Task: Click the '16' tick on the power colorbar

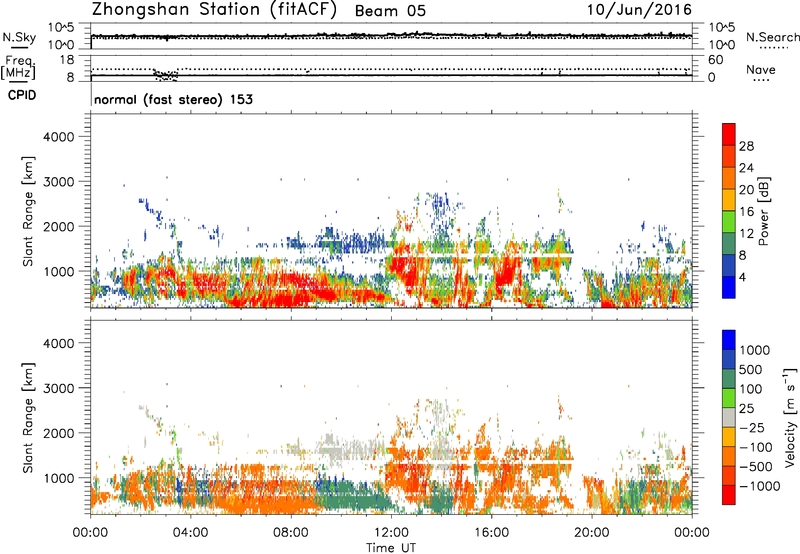Action: tap(746, 212)
